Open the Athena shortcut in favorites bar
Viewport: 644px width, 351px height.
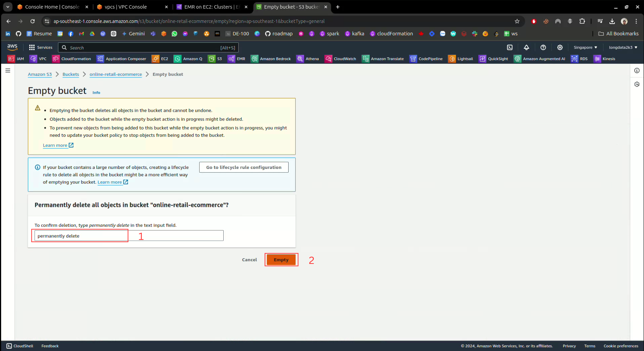tap(308, 59)
